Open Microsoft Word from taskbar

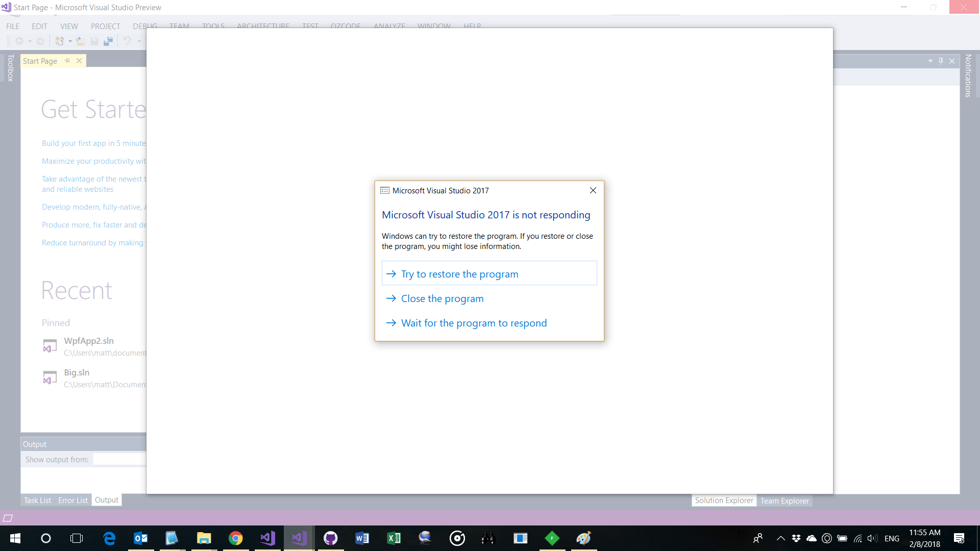(x=362, y=538)
